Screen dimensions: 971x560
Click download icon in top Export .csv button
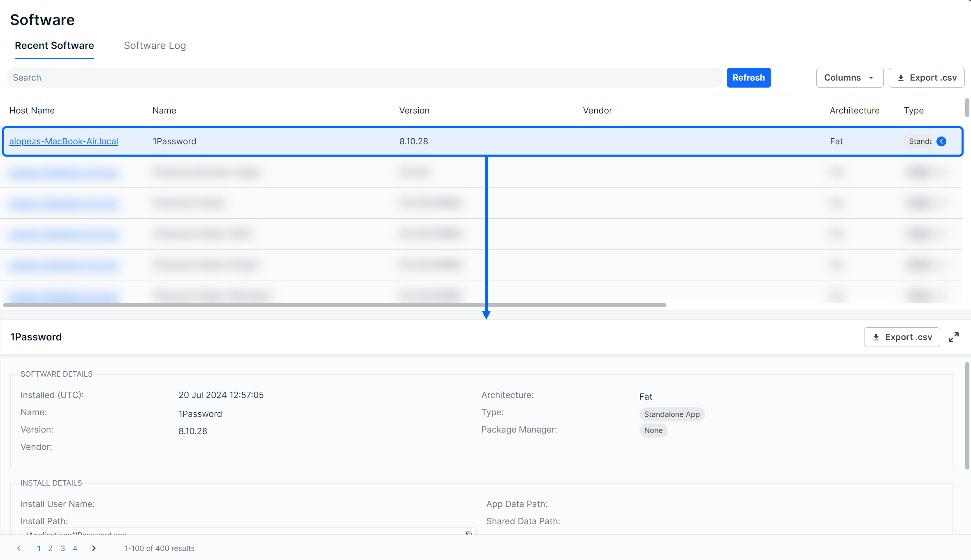901,78
